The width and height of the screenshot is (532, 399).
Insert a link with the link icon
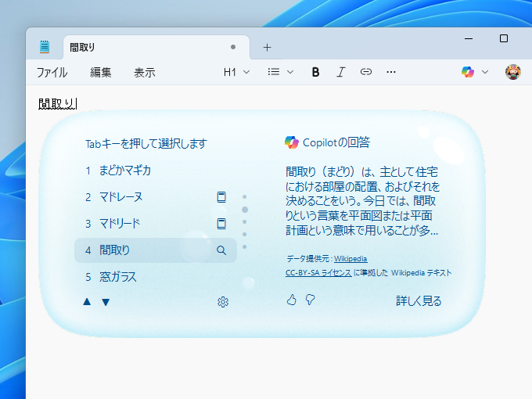click(366, 72)
